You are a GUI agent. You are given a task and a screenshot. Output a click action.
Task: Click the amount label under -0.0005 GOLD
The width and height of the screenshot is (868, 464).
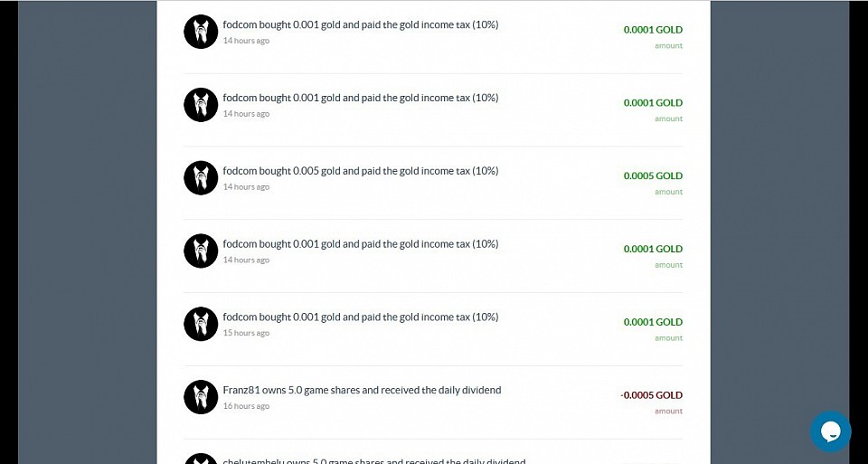click(668, 412)
